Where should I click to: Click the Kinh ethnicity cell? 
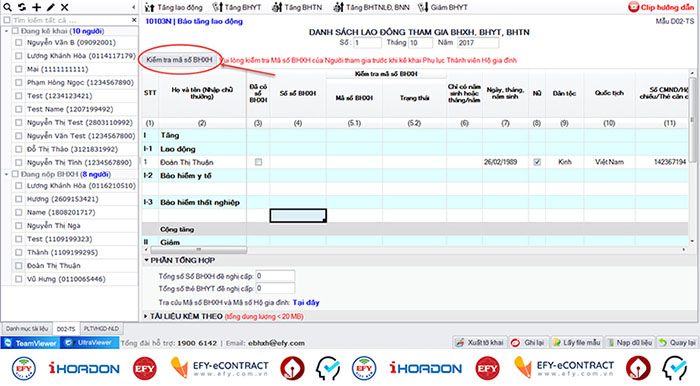pyautogui.click(x=565, y=162)
